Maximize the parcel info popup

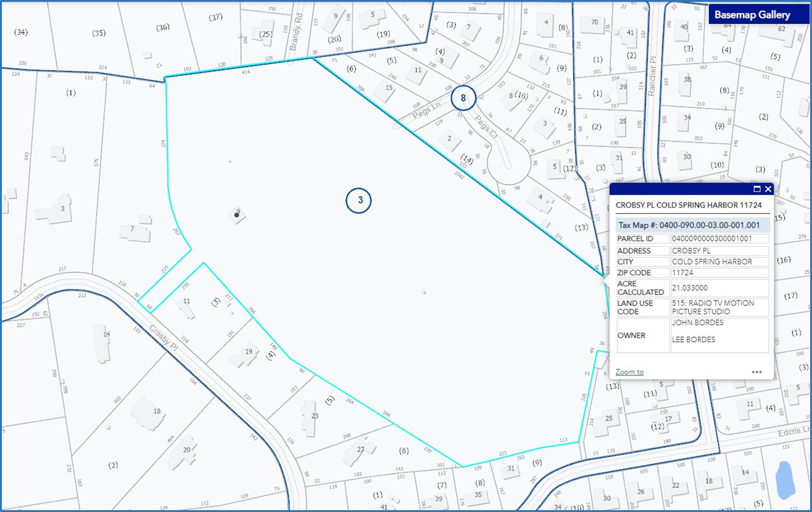(757, 189)
